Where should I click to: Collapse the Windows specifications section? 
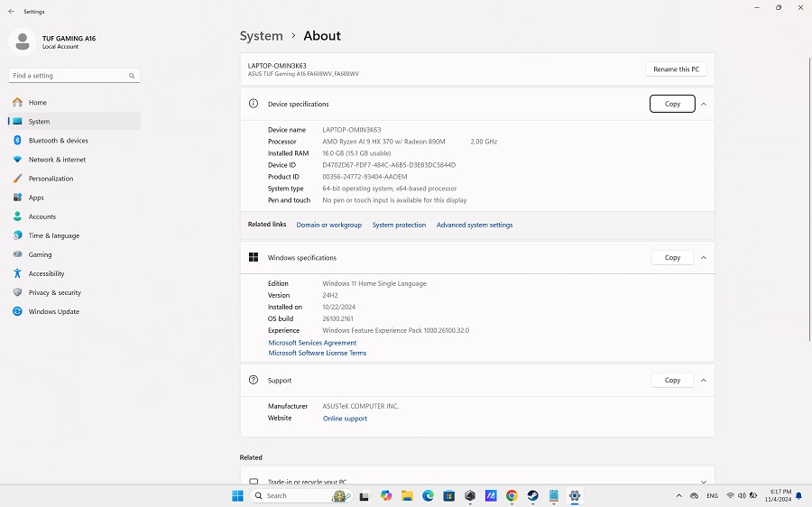704,257
